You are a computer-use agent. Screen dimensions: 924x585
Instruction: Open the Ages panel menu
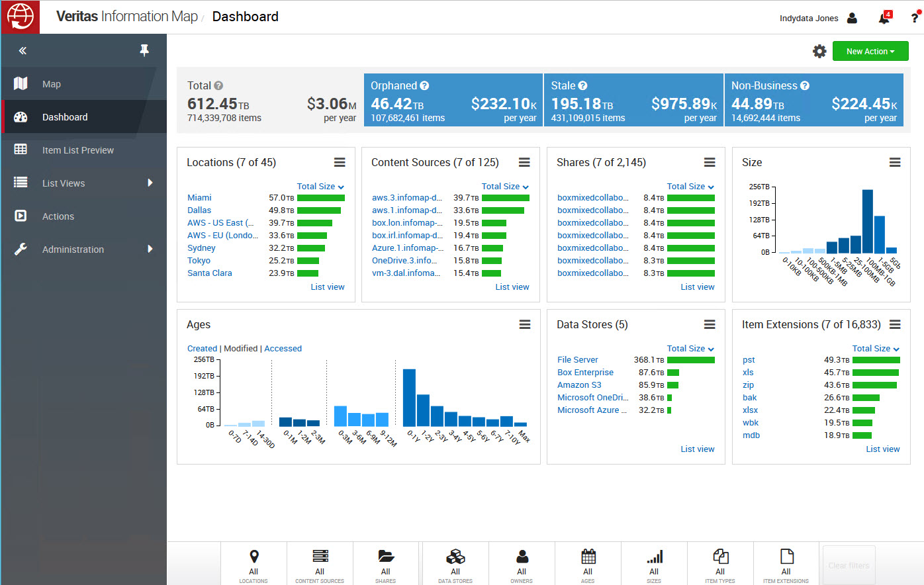click(525, 324)
